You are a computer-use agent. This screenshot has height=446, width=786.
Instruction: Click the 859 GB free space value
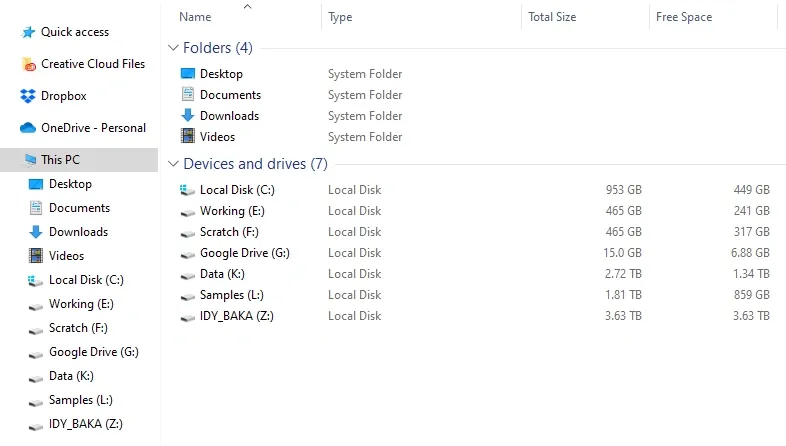pos(751,295)
